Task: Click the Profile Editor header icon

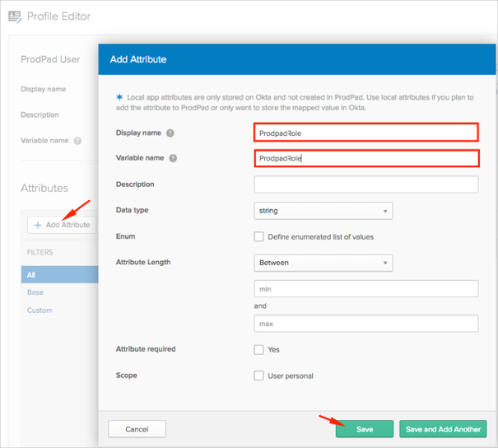Action: click(15, 16)
